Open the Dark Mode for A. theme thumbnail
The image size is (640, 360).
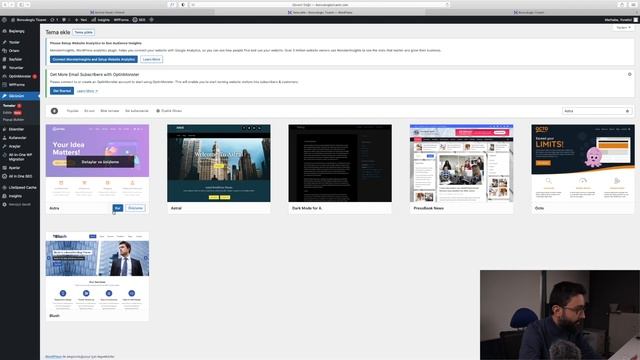pos(340,163)
